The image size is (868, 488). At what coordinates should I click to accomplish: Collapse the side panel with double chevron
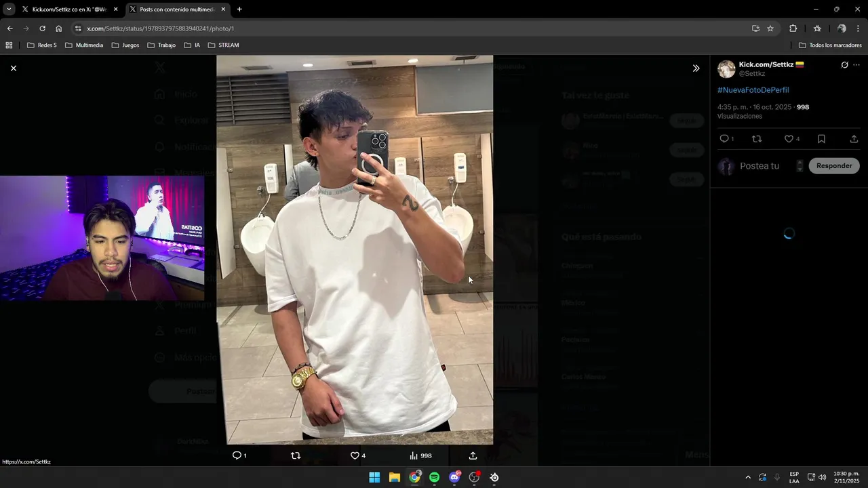[x=696, y=68]
